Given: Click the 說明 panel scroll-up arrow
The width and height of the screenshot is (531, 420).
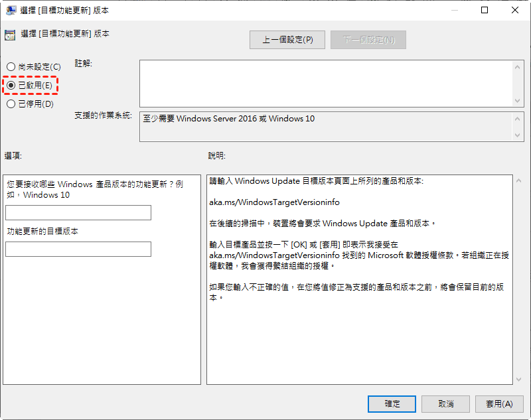Looking at the screenshot, I should (x=518, y=180).
